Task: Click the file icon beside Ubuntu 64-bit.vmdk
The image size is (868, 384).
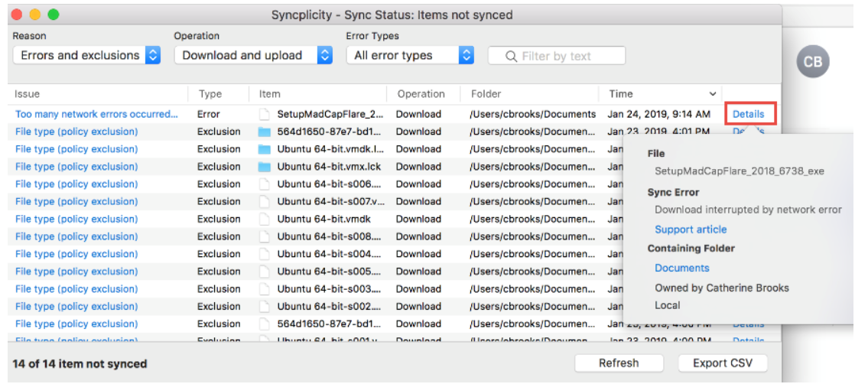Action: tap(264, 219)
